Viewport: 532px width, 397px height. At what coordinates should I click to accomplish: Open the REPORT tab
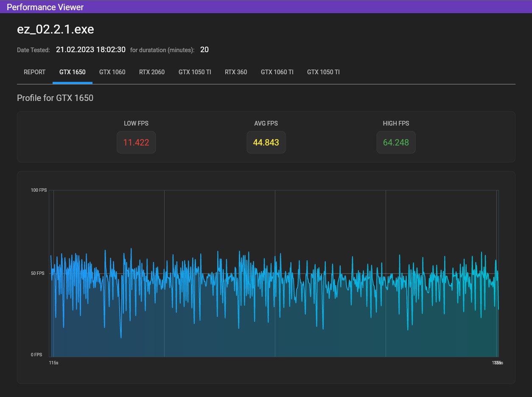pos(34,72)
